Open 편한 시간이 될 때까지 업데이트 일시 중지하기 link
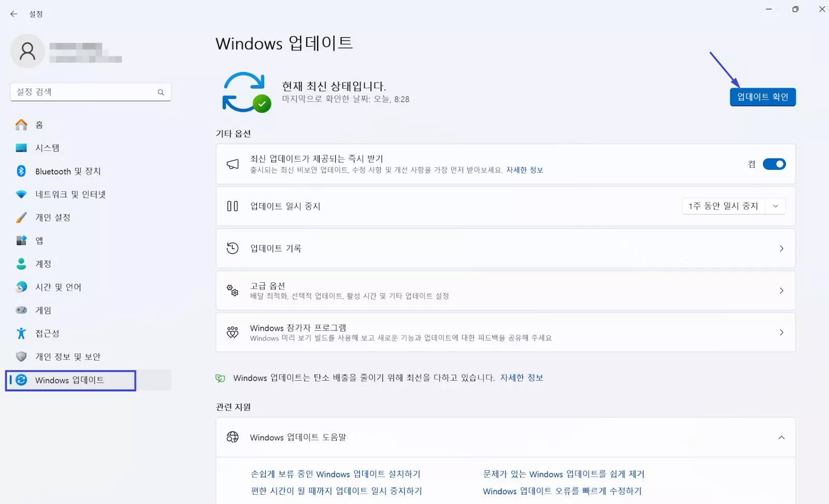The image size is (829, 504). click(x=336, y=491)
